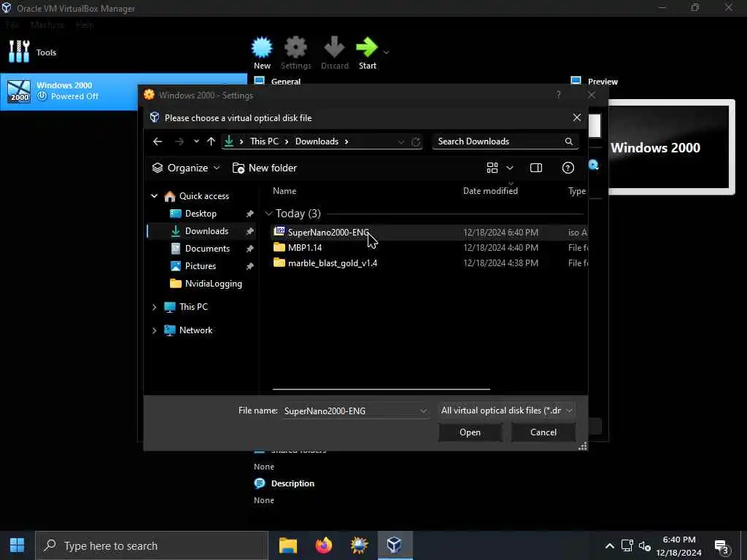This screenshot has width=747, height=560.
Task: Sort by the Name column header
Action: click(x=285, y=191)
